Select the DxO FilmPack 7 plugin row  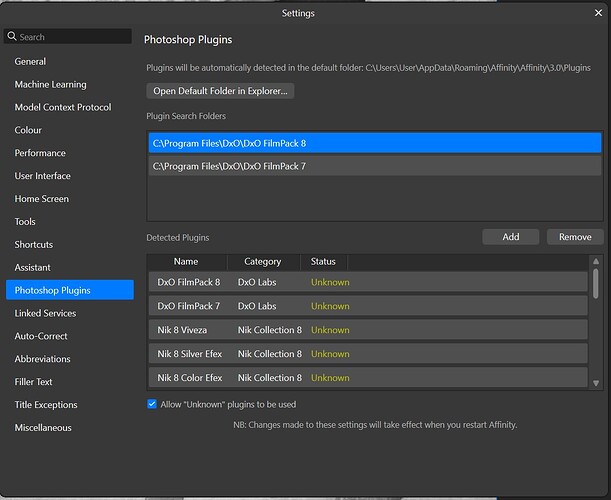368,306
